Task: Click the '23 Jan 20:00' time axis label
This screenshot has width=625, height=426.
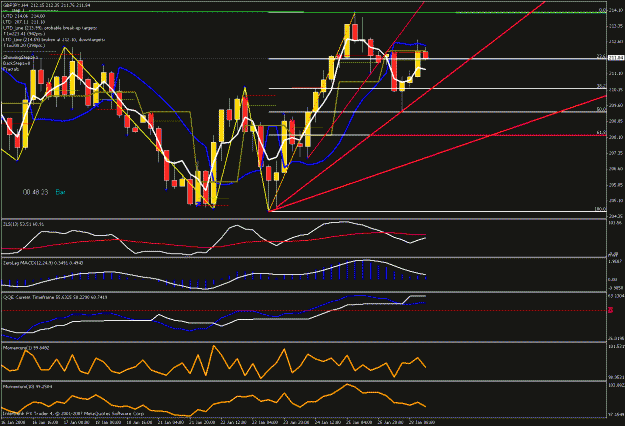Action: (x=296, y=422)
